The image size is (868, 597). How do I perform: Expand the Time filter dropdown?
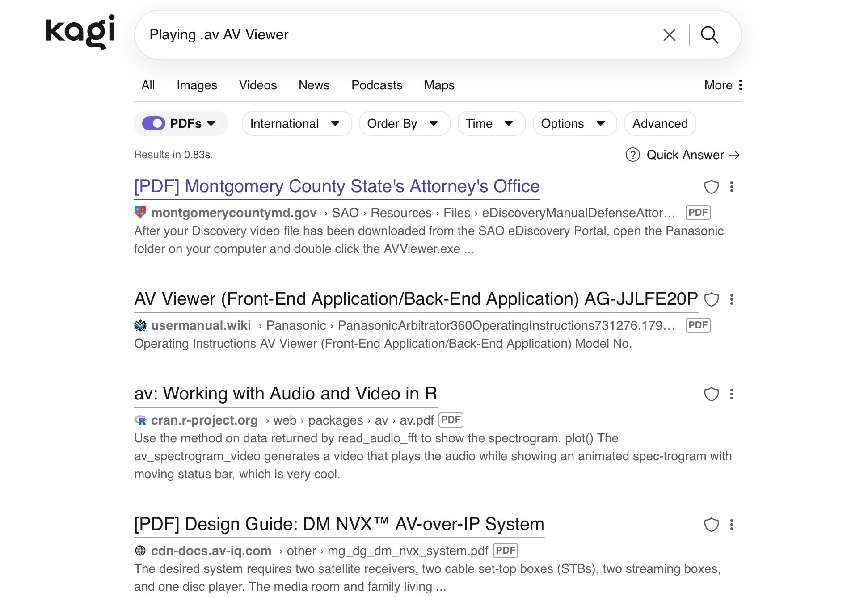(491, 124)
